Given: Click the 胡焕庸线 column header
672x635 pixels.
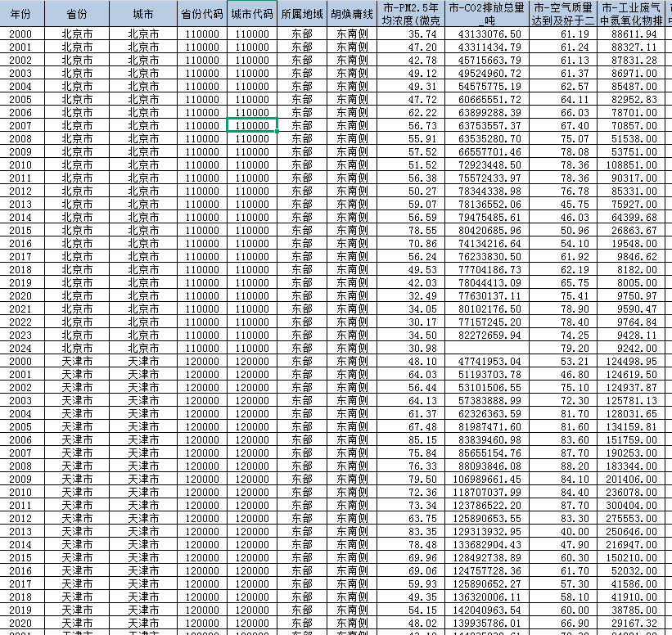Looking at the screenshot, I should tap(353, 14).
